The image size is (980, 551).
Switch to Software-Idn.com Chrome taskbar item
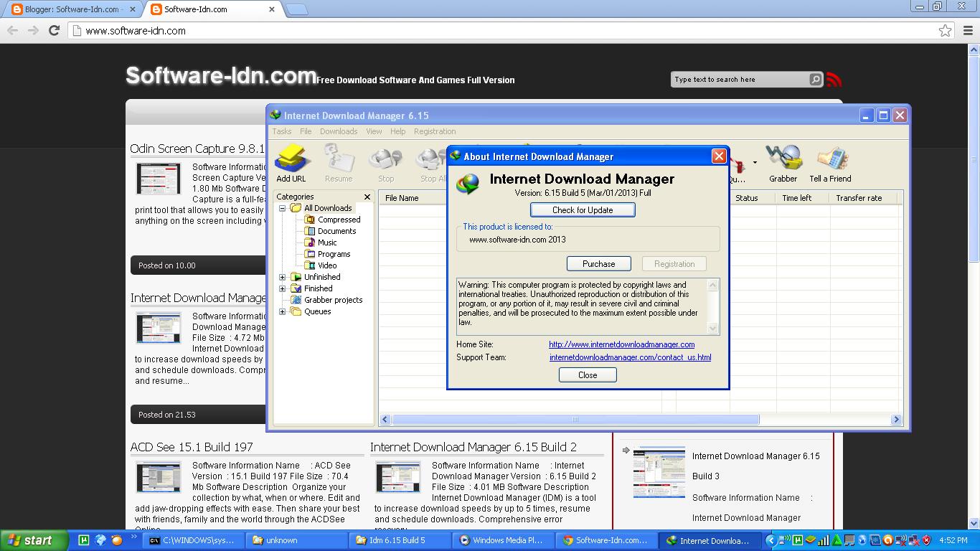click(x=607, y=540)
